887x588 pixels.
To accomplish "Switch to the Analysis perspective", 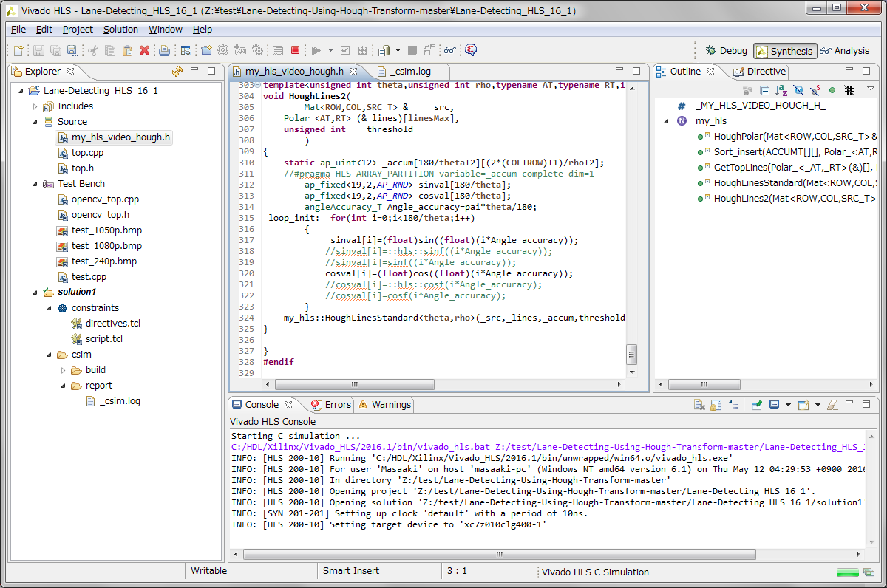I will [x=845, y=51].
